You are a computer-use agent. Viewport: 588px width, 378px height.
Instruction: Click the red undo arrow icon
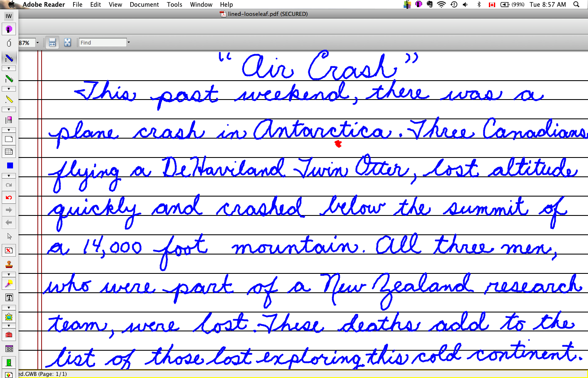pyautogui.click(x=9, y=198)
